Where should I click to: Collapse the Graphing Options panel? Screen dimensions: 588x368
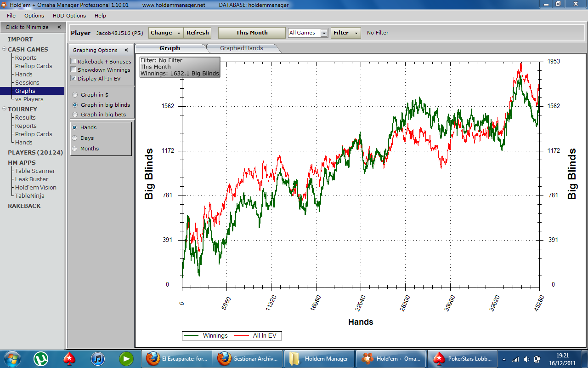pos(126,50)
